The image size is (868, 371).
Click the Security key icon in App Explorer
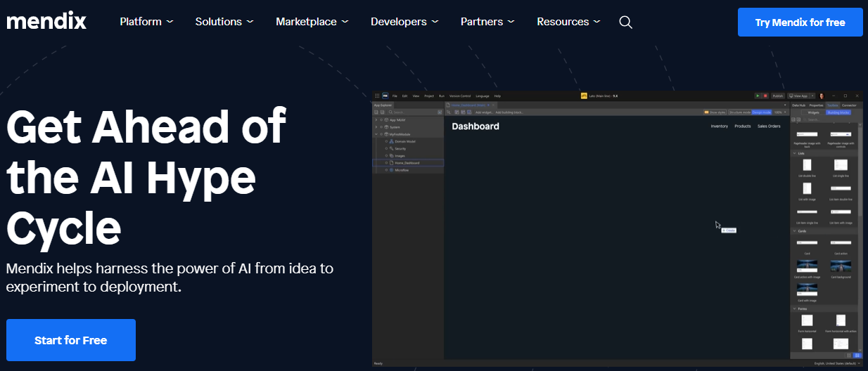391,148
